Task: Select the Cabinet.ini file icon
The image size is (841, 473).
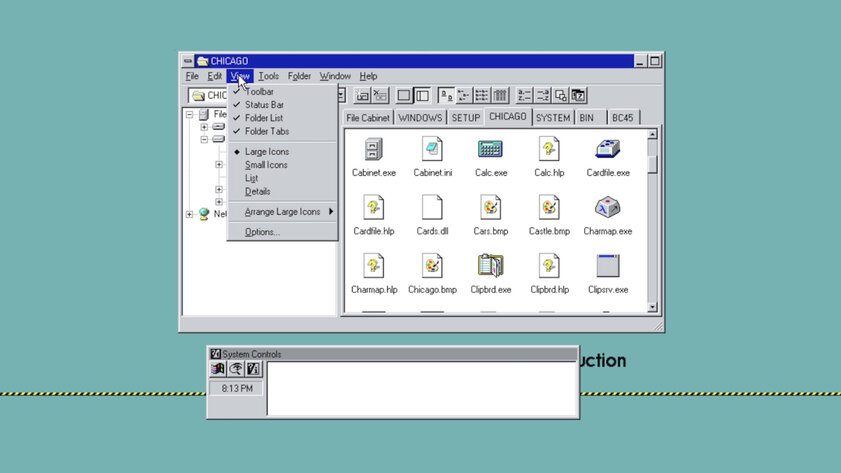Action: pos(432,149)
